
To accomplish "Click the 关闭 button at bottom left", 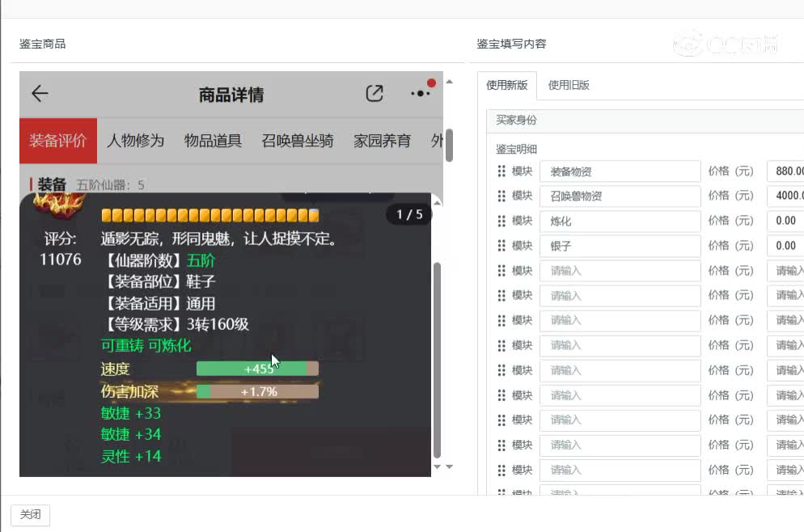I will [x=30, y=514].
